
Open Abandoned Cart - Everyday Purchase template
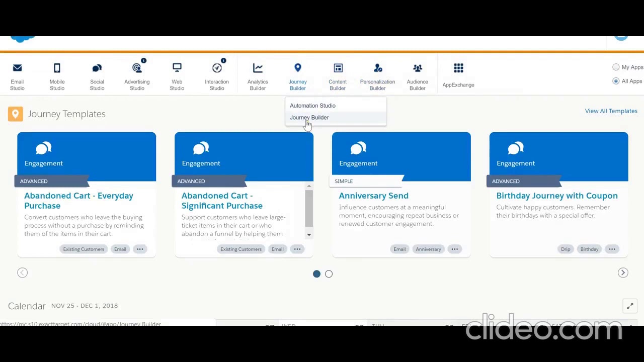coord(78,201)
